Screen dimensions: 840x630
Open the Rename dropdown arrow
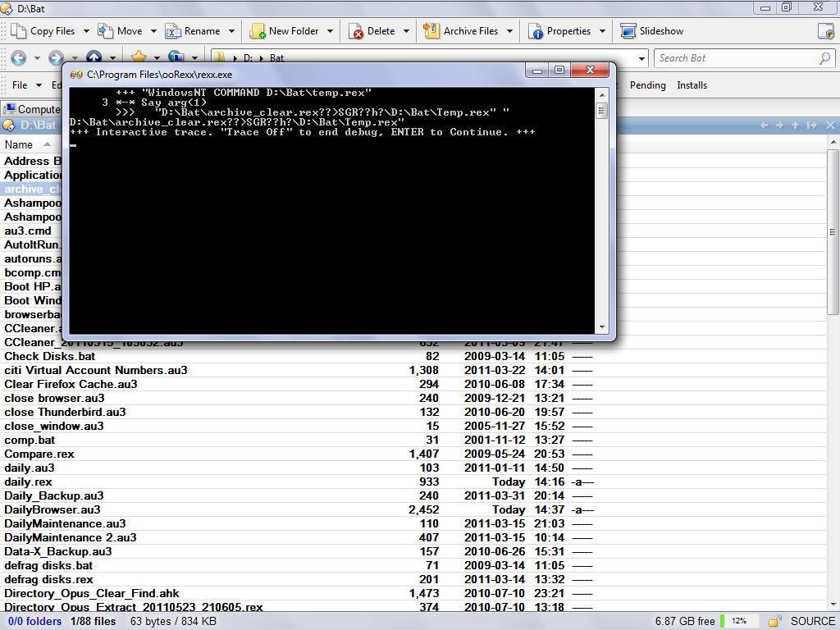231,31
